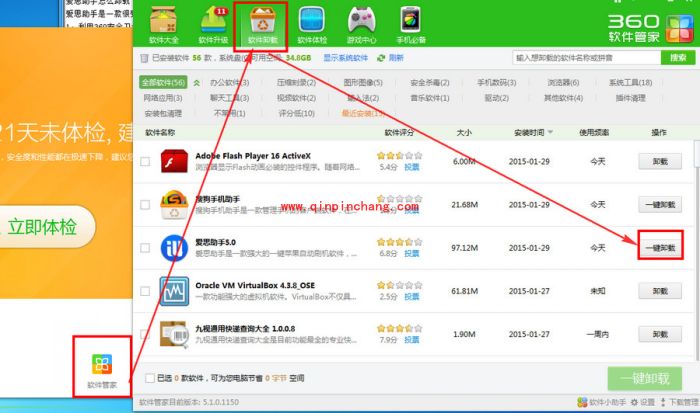Tick the 搜狗手机助手 checkbox

coord(145,204)
